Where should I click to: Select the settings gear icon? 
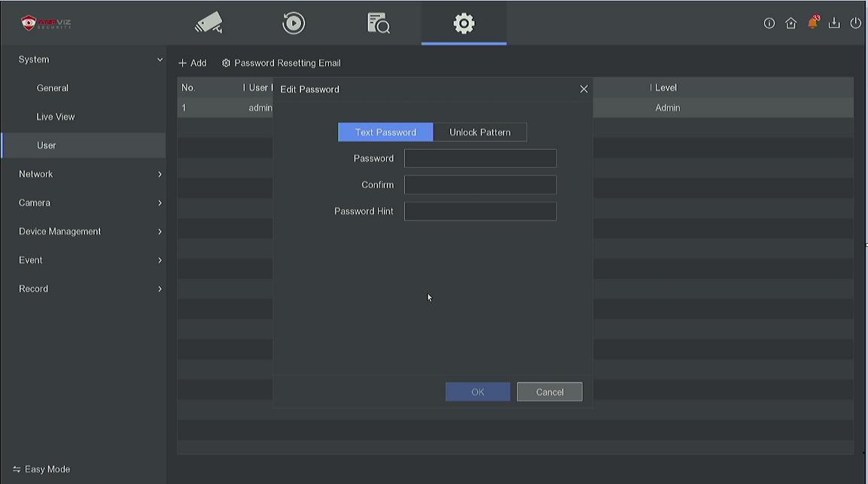click(x=464, y=23)
